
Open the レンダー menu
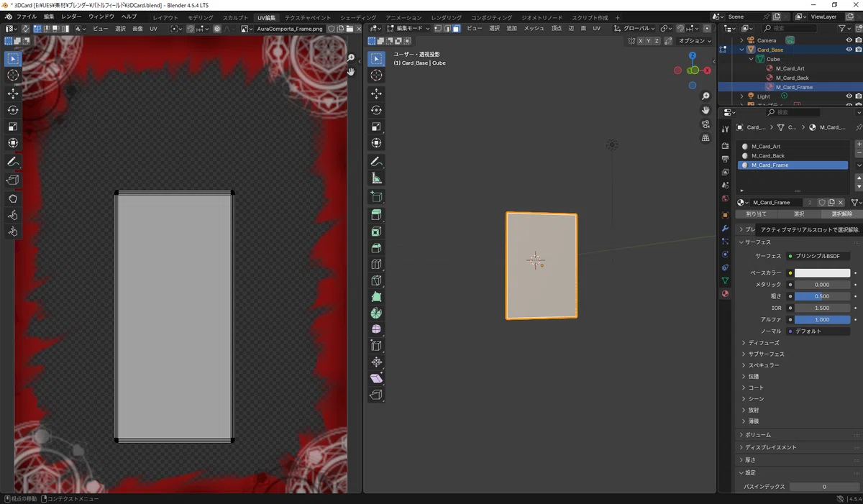(71, 17)
